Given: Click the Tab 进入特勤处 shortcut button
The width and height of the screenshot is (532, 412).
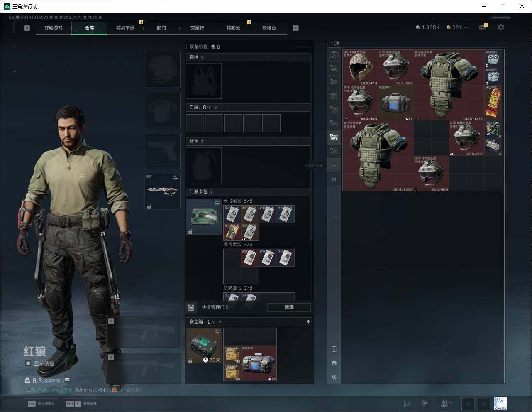Looking at the screenshot, I should coord(41,404).
